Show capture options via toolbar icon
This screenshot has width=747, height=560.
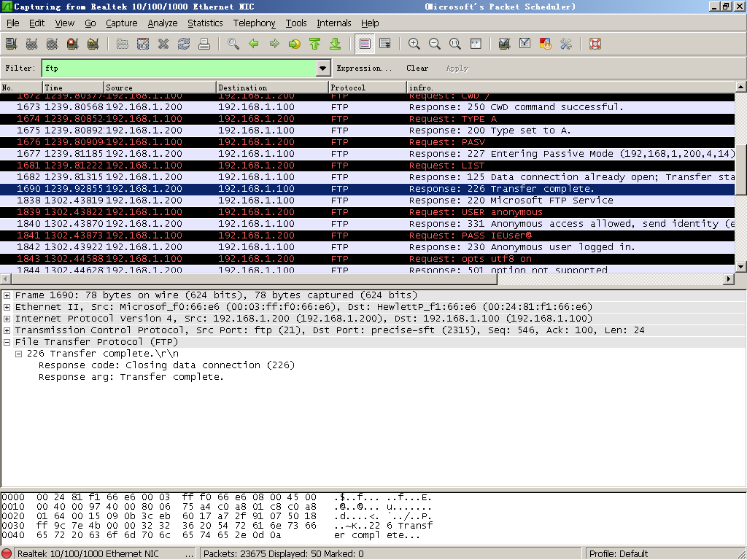32,44
